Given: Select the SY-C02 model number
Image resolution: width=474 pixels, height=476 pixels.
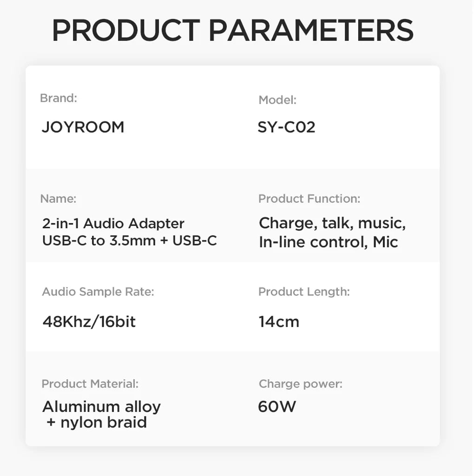Looking at the screenshot, I should (286, 127).
